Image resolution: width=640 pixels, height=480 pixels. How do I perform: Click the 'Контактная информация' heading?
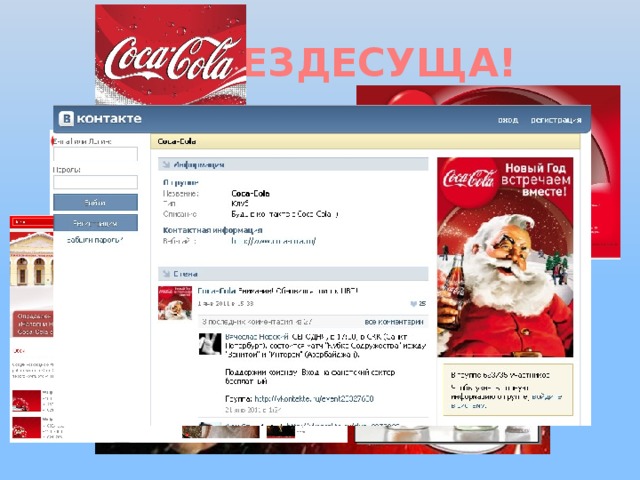point(213,230)
